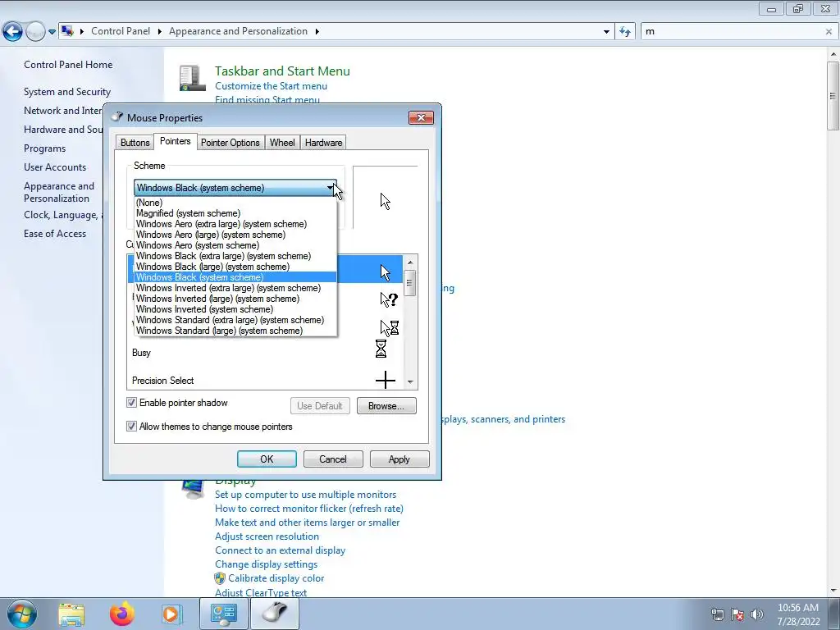The width and height of the screenshot is (840, 630).
Task: Launch Windows Media Player from taskbar
Action: tap(172, 614)
